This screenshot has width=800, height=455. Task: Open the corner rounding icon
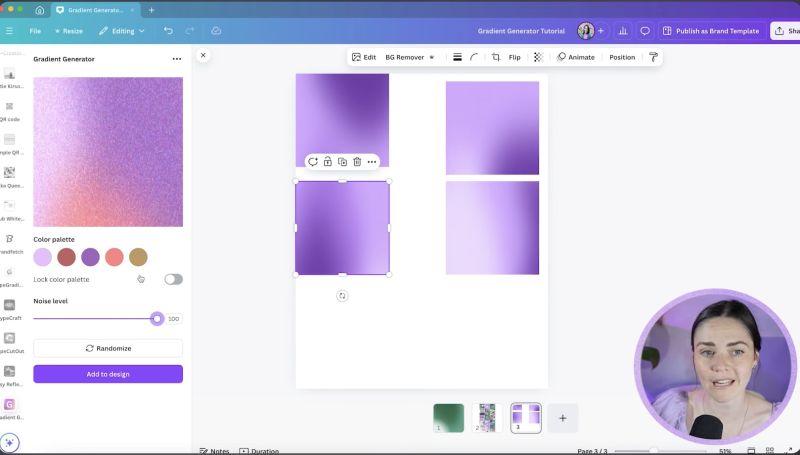point(474,57)
